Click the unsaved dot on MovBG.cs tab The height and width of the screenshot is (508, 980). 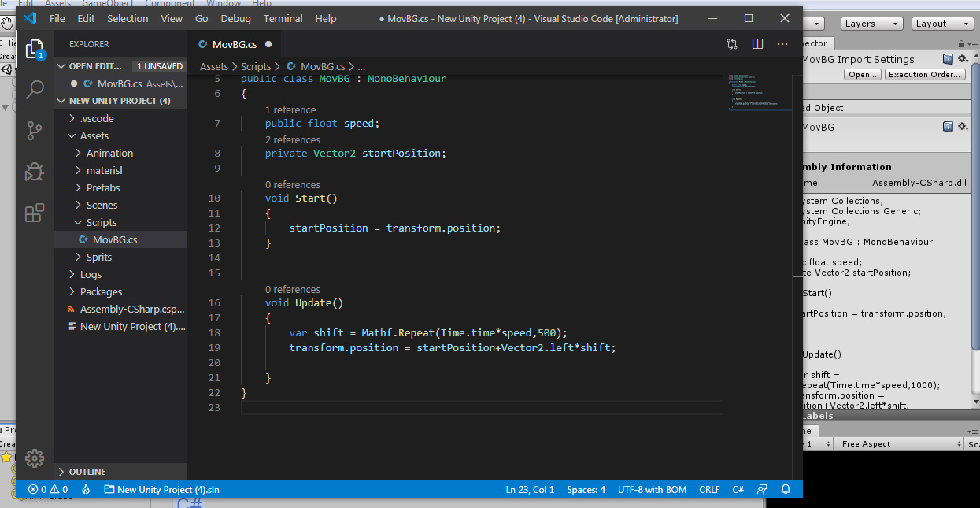tap(268, 44)
